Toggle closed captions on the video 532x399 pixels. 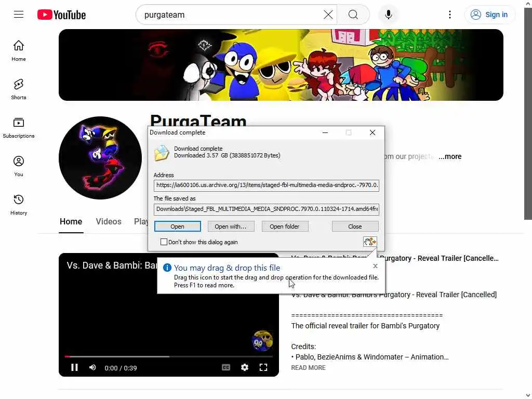(226, 367)
